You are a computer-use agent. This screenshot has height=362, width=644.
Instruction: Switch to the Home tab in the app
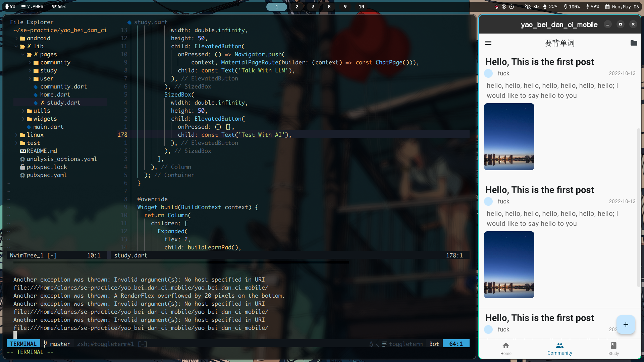506,349
